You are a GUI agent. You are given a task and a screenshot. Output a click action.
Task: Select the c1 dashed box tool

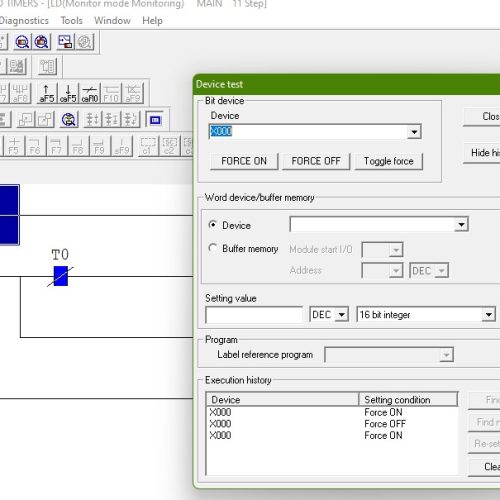click(x=147, y=146)
